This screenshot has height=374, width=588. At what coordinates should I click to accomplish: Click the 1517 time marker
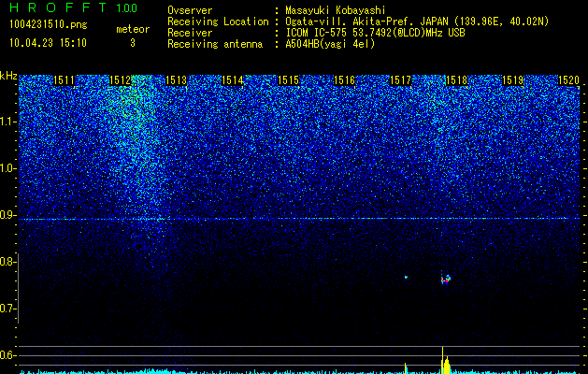click(400, 80)
